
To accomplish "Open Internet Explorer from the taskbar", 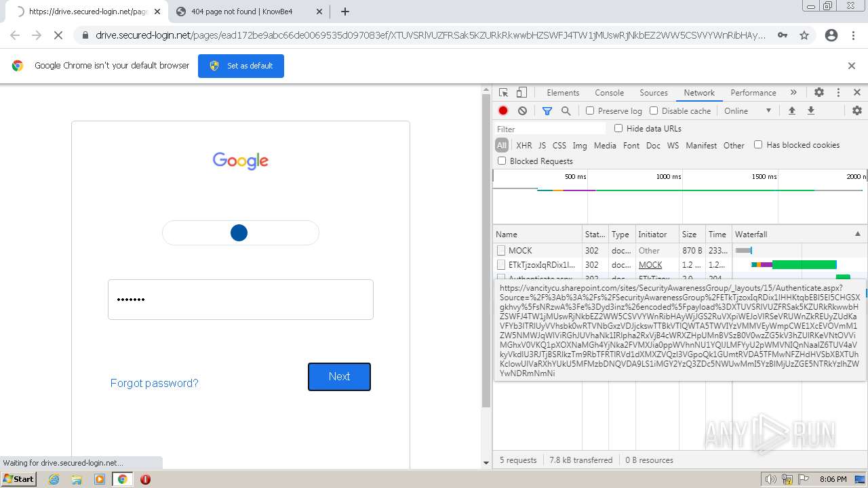I will tap(54, 479).
